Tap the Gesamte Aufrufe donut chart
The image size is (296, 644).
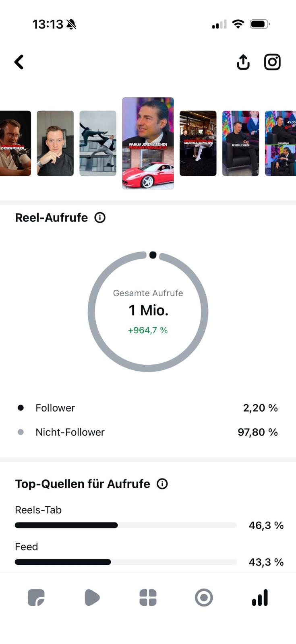148,312
